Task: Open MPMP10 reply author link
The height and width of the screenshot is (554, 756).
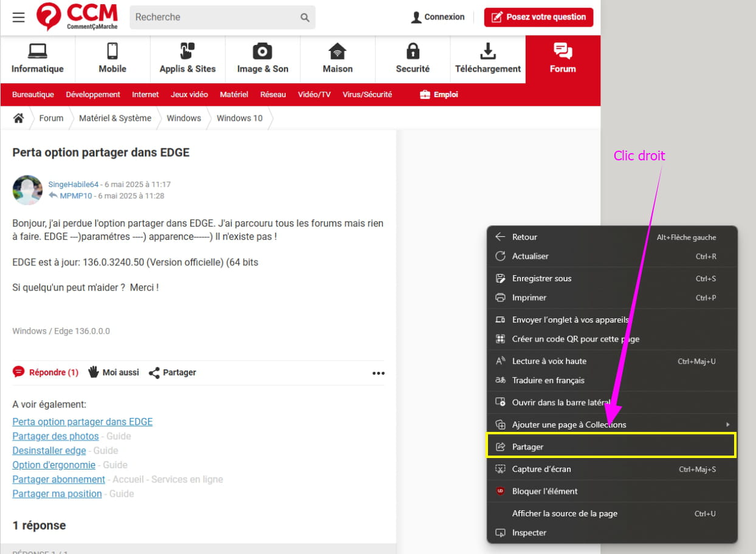Action: (76, 196)
